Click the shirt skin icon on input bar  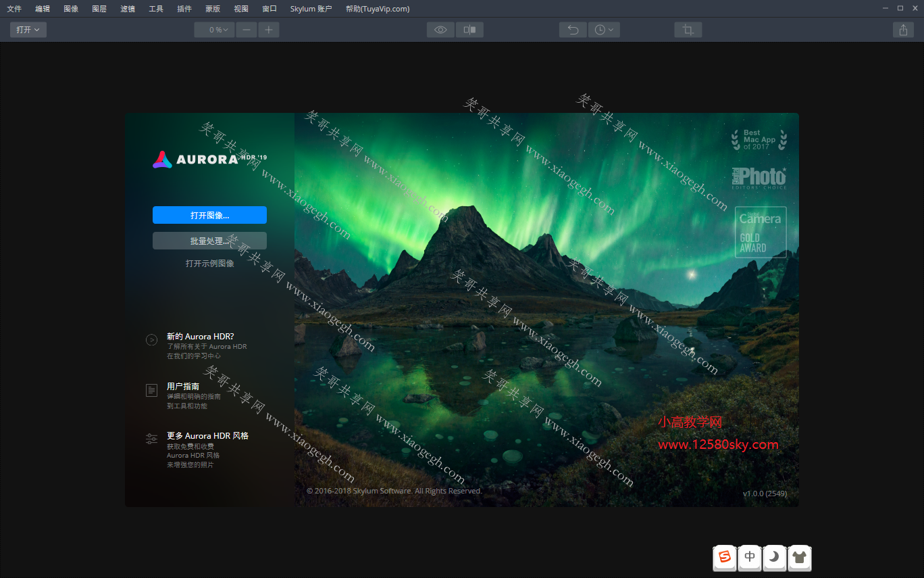click(x=800, y=557)
